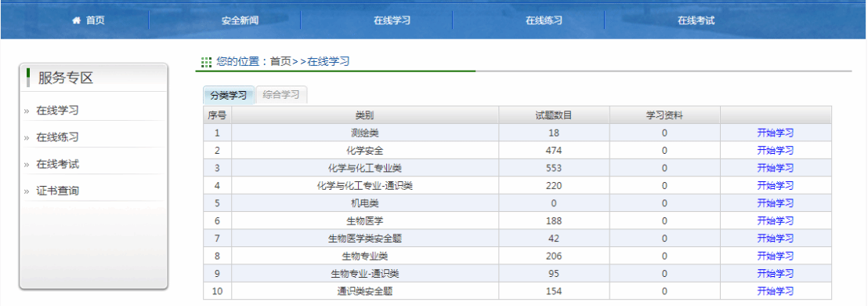Click the 类别 column header
This screenshot has height=306, width=868.
click(x=365, y=115)
